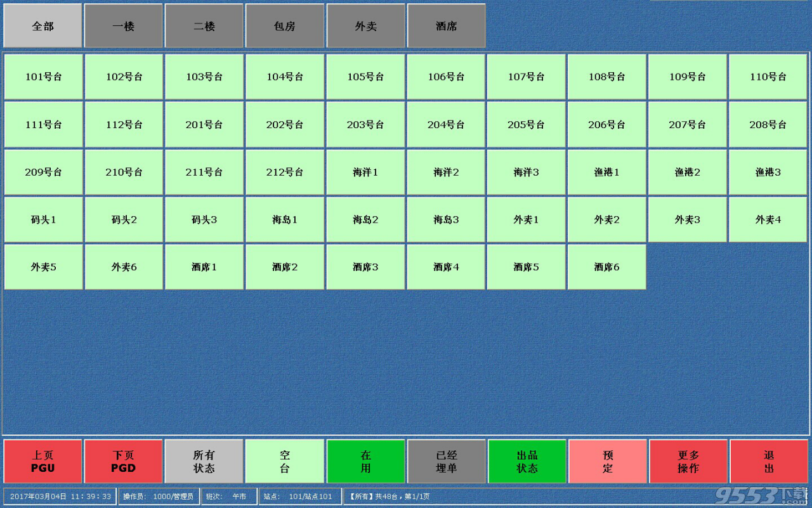Switch to the 一楼 tab
Screen dimensions: 812x508
[124, 26]
